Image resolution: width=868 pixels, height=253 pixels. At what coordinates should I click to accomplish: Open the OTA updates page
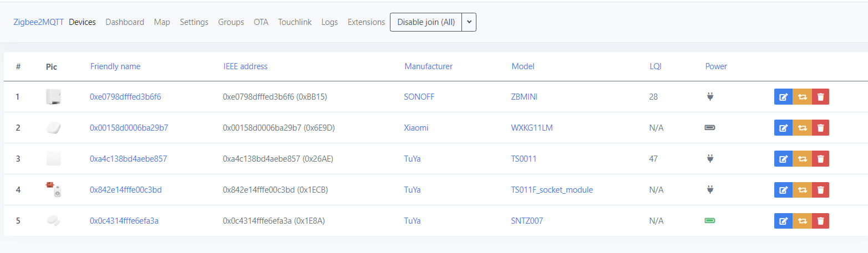tap(261, 22)
